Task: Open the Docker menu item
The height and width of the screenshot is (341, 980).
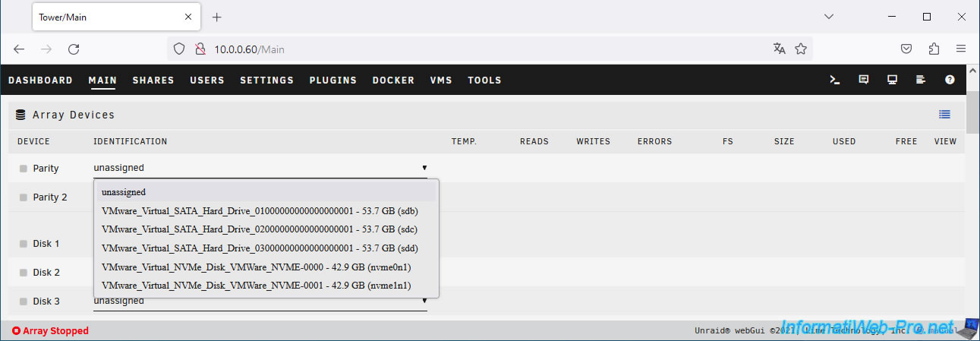Action: tap(393, 80)
